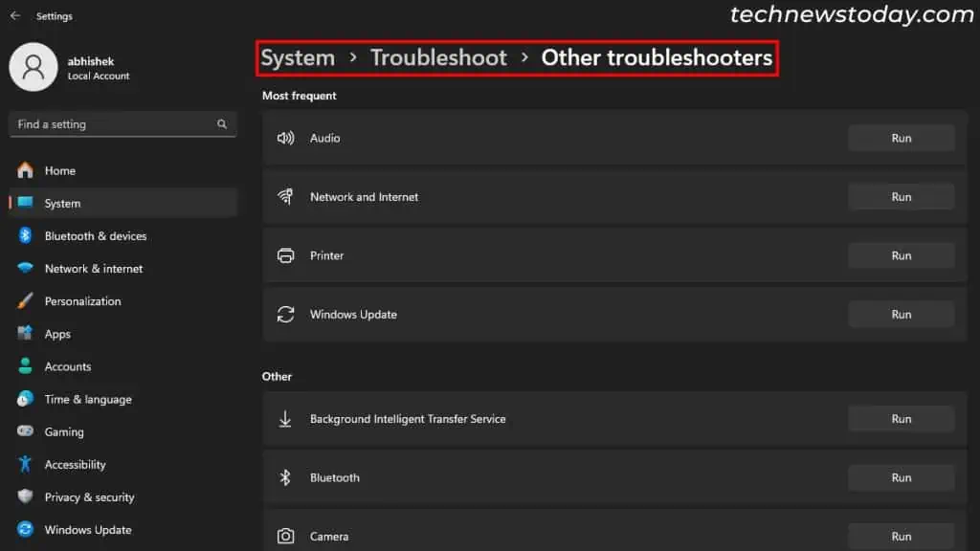Image resolution: width=980 pixels, height=551 pixels.
Task: Open Accounts settings
Action: click(123, 366)
